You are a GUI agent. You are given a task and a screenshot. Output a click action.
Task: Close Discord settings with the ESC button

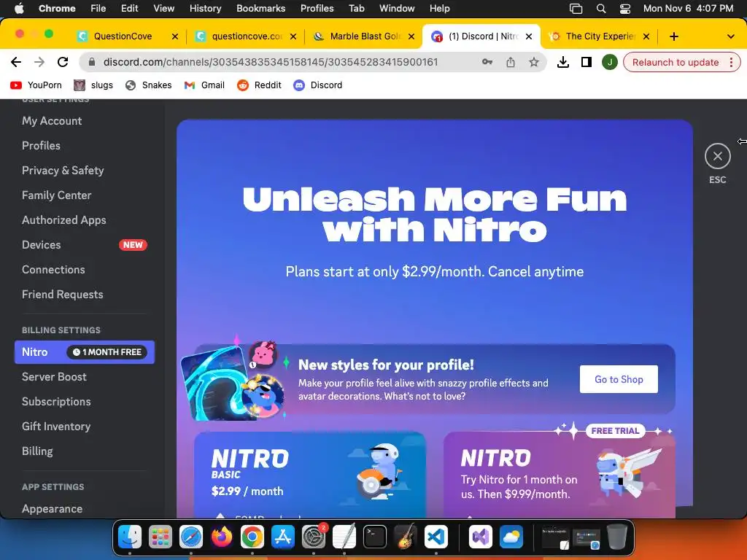(718, 156)
